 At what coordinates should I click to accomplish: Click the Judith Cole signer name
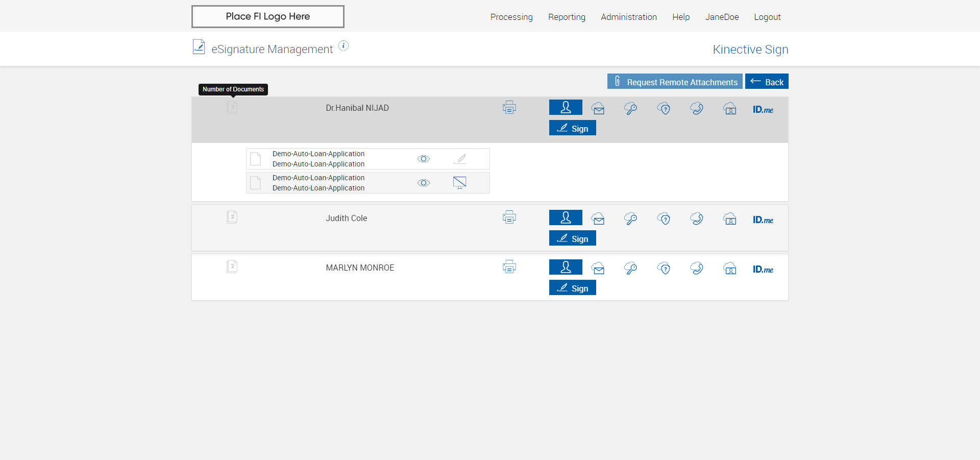(x=347, y=218)
